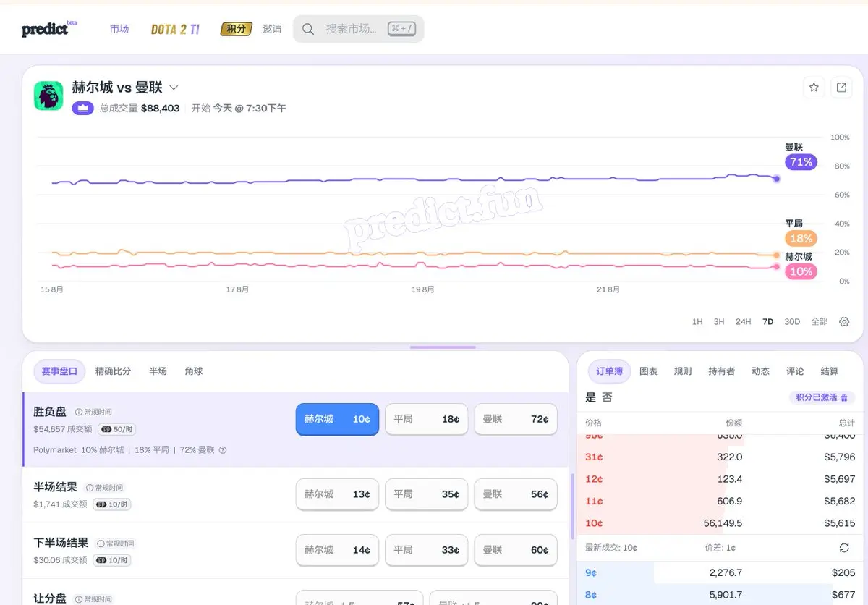Click the 10/时 badge under 下半场结果

point(111,560)
